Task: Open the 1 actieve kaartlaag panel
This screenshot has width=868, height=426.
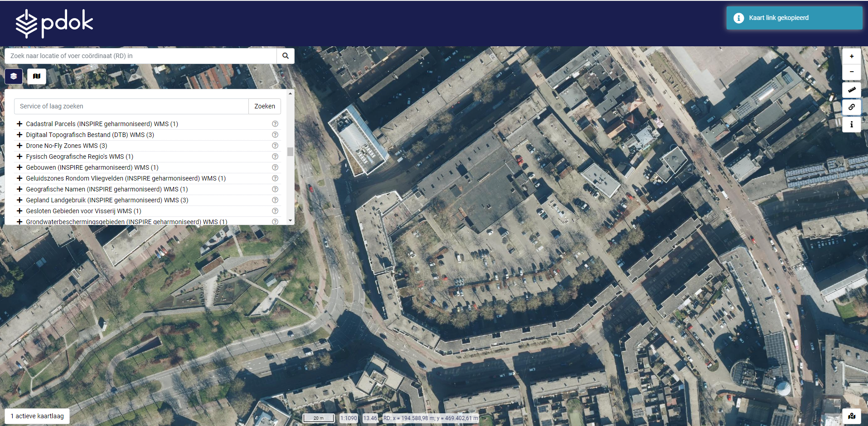Action: click(x=37, y=416)
